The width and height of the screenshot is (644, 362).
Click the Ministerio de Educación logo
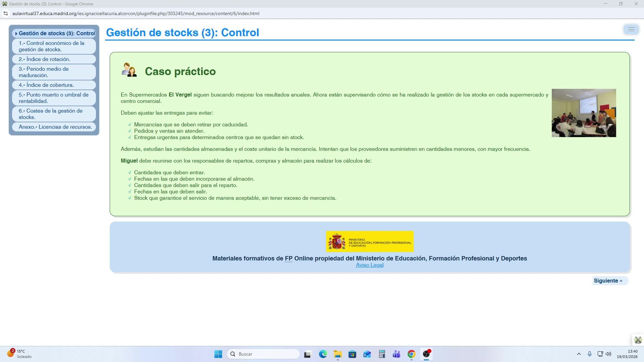tap(370, 241)
